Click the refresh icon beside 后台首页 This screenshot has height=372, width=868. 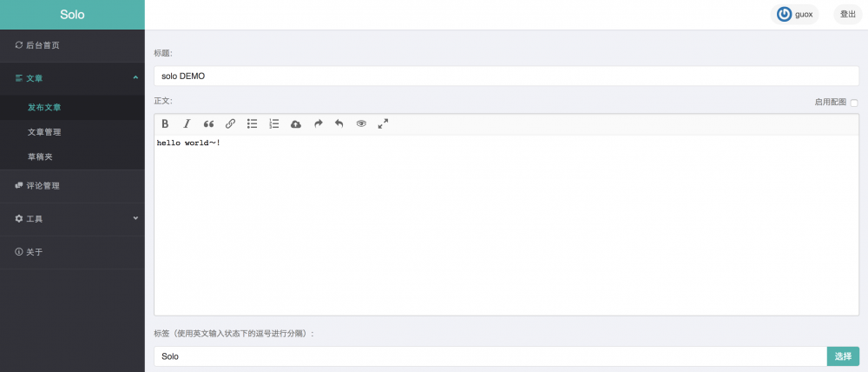19,45
